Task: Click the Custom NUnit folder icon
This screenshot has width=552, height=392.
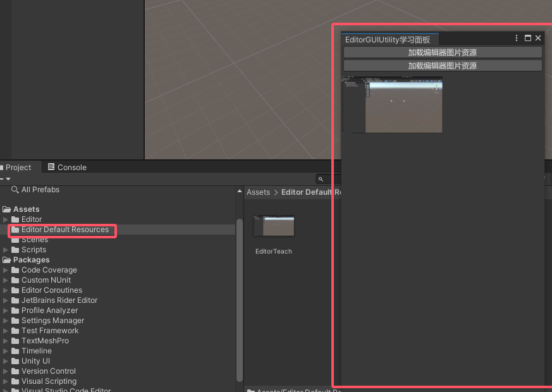Action: 16,280
